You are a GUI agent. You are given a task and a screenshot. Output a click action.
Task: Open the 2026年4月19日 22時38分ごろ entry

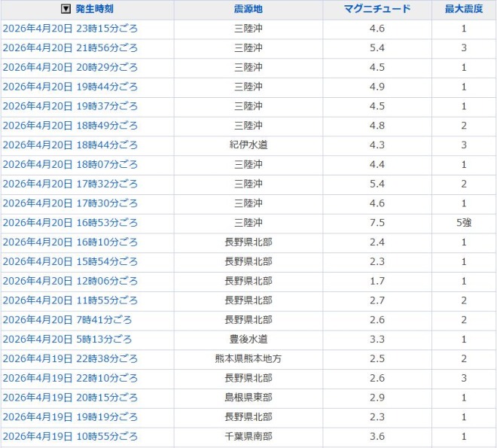[x=70, y=358]
